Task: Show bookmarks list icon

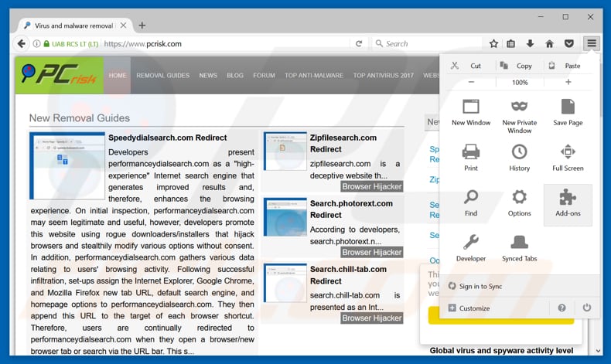Action: tap(511, 43)
